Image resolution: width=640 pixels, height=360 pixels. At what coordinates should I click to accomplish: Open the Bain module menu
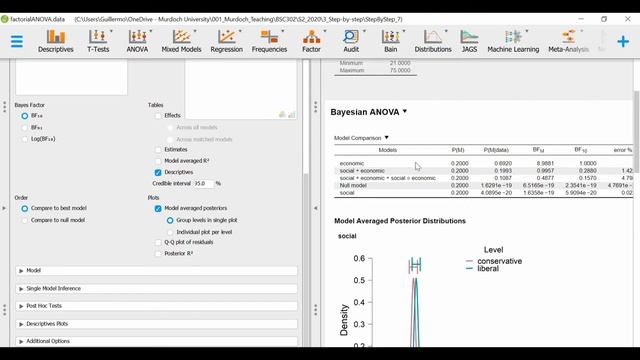[x=391, y=41]
